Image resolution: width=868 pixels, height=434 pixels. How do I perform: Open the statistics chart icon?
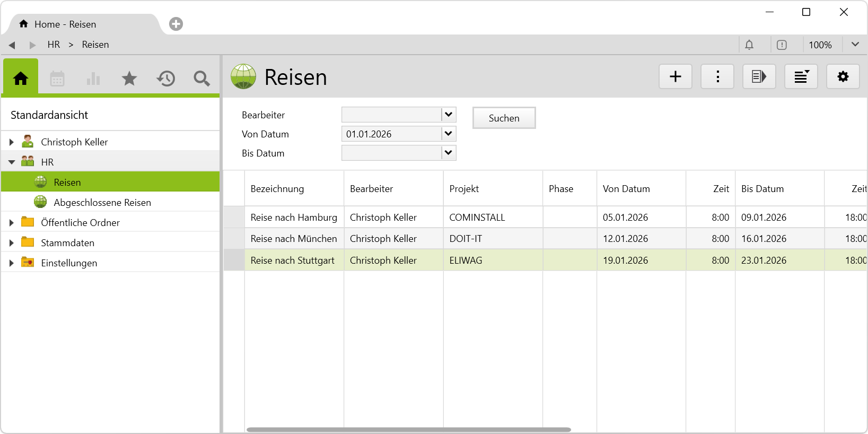[x=93, y=79]
